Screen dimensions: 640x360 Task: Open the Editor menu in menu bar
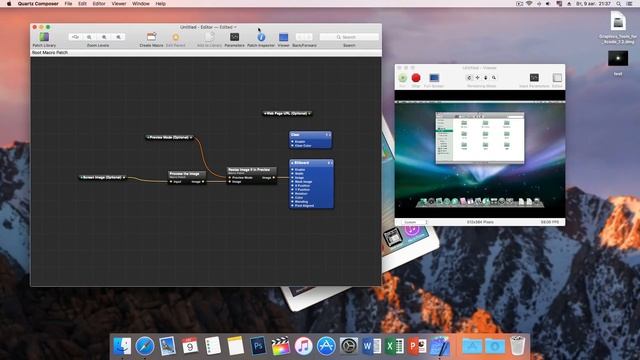tap(99, 4)
